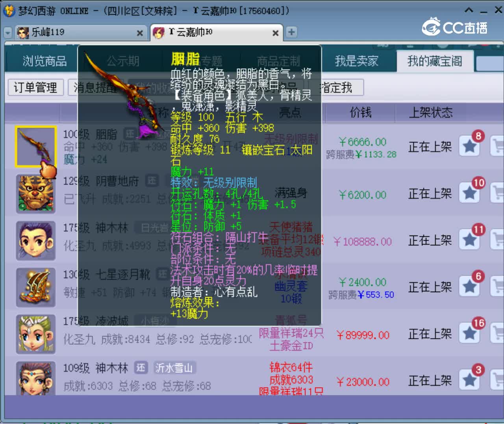
Task: Click 正在上架 status of the 胭脂 row
Action: point(430,147)
